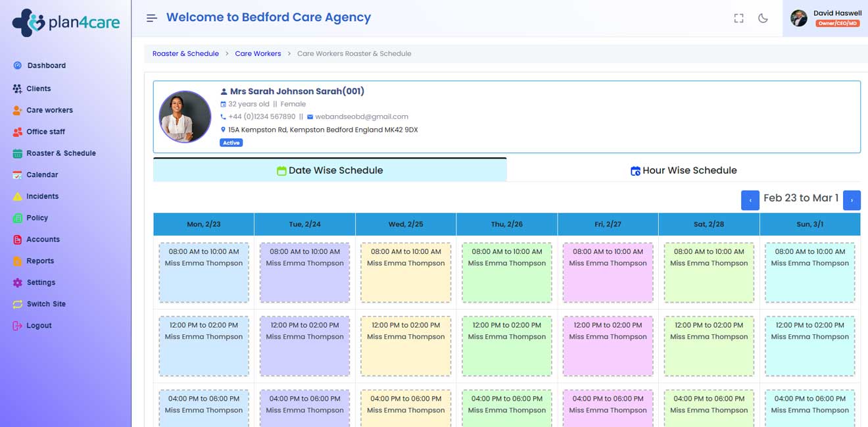
Task: Select the Date Wise Schedule tab
Action: [x=329, y=170]
